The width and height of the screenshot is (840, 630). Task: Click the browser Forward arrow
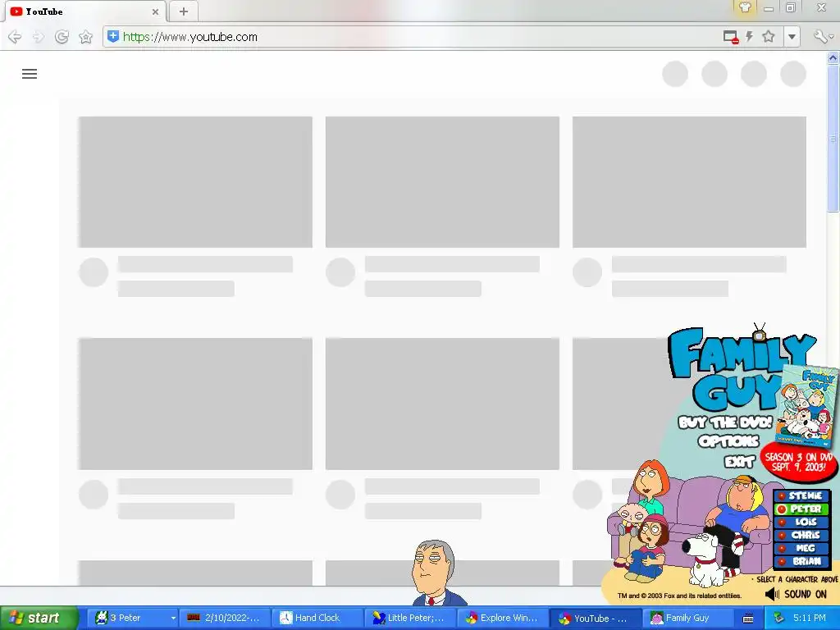pyautogui.click(x=38, y=37)
